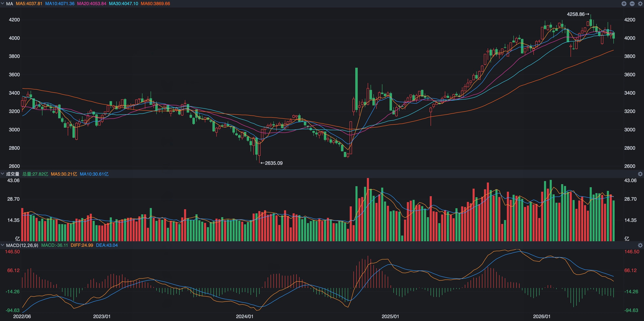This screenshot has height=321, width=644.
Task: Zoom in chart with plus icon
Action: 624,3
